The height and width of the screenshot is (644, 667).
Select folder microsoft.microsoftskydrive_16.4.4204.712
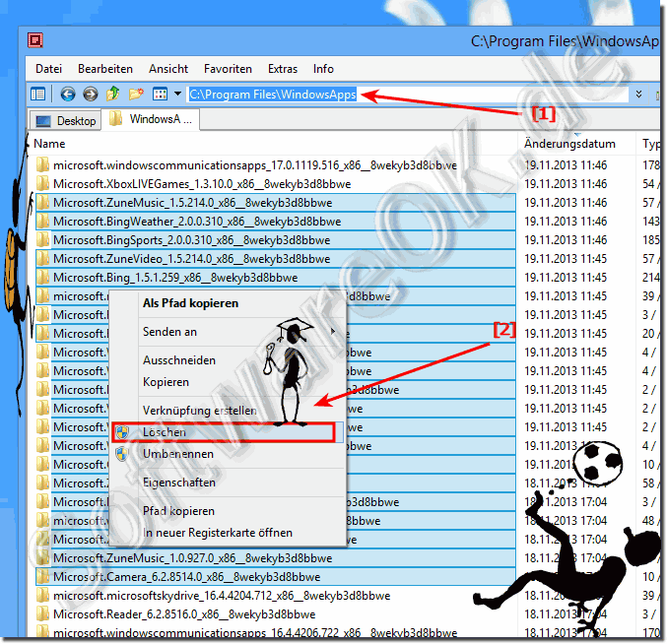(222, 596)
